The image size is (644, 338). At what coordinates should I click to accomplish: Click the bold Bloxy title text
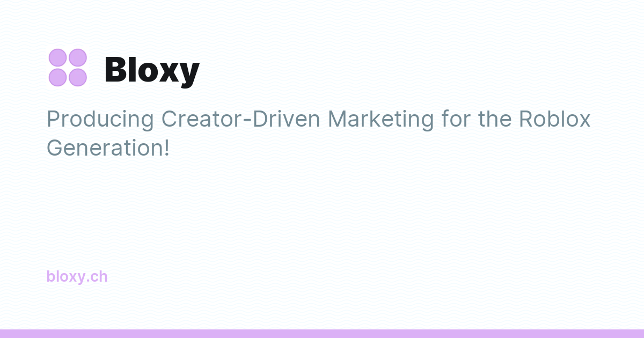(x=152, y=70)
